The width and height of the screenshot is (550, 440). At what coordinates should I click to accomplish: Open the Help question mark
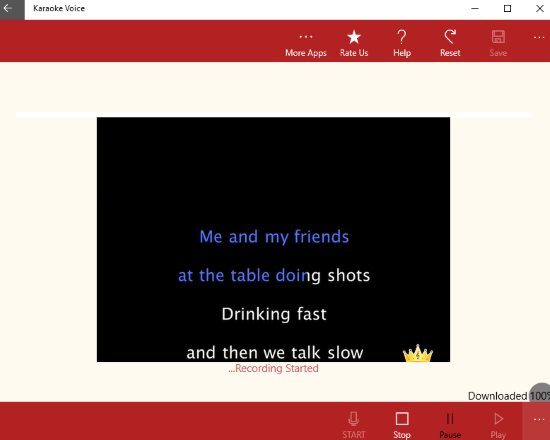click(402, 44)
